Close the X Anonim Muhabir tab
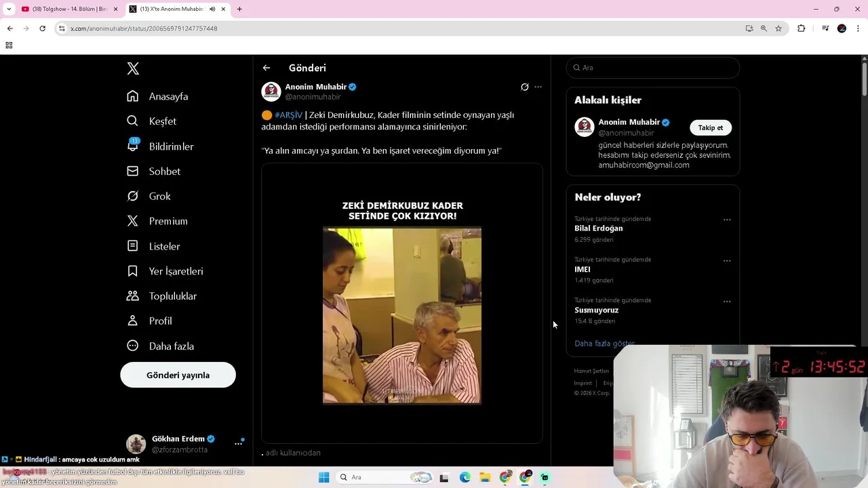Image resolution: width=868 pixels, height=488 pixels. [223, 9]
